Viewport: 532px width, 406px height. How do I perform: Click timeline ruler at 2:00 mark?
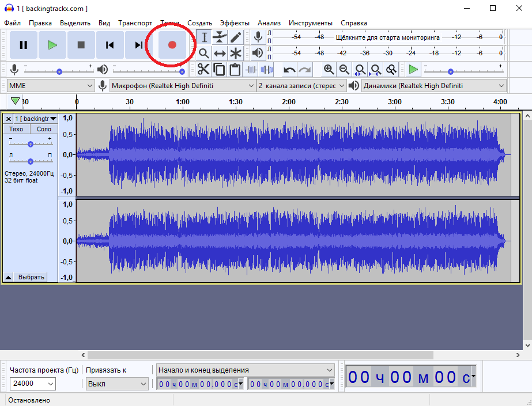pos(289,102)
